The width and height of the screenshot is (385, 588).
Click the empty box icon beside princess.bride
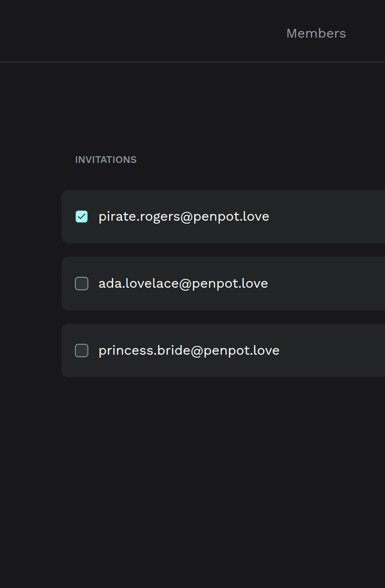[82, 351]
